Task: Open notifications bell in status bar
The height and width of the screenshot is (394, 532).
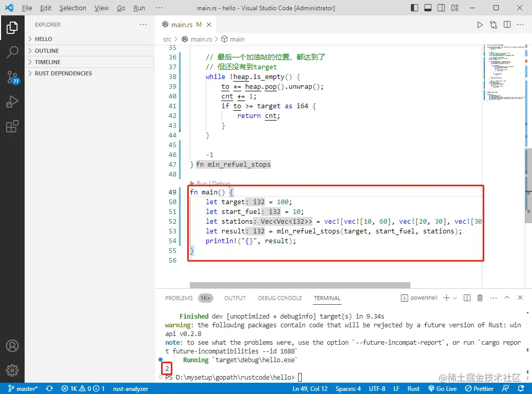Action: [521, 388]
